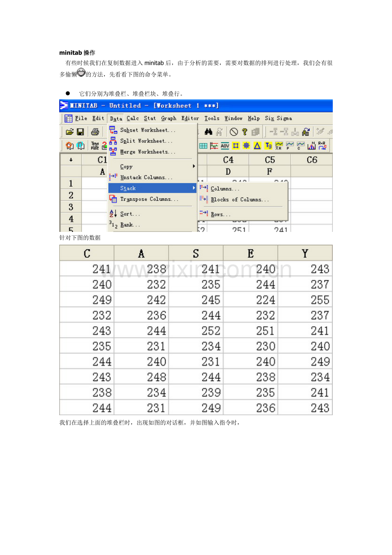Click the yellow triangle toolbar icon

click(257, 146)
